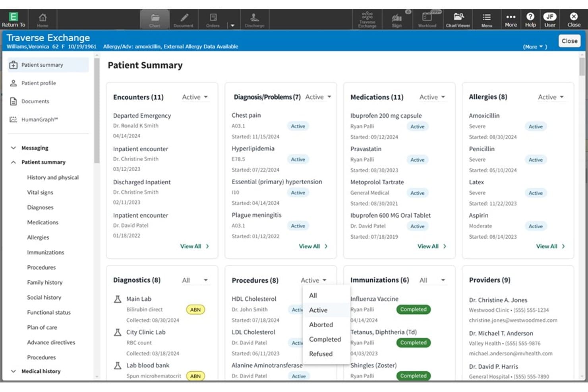Open Diagnosis/Problems Active filter dropdown
This screenshot has width=588, height=392.
point(318,97)
